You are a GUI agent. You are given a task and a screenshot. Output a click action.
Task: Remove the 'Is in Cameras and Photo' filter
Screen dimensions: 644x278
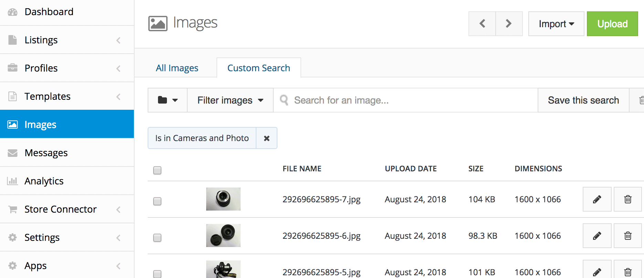click(266, 138)
